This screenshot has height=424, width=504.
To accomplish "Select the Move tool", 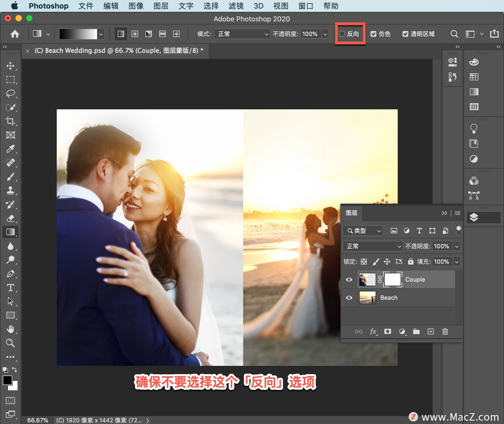I will [10, 66].
